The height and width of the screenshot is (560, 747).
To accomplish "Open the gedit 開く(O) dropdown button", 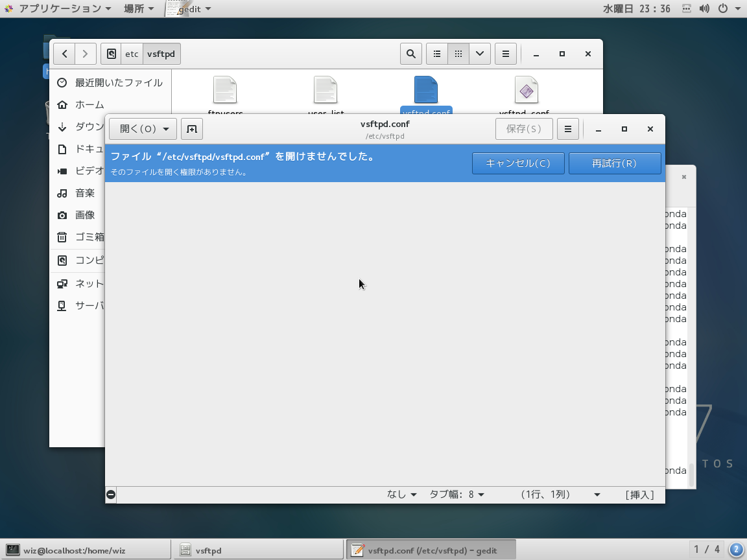I will point(143,129).
